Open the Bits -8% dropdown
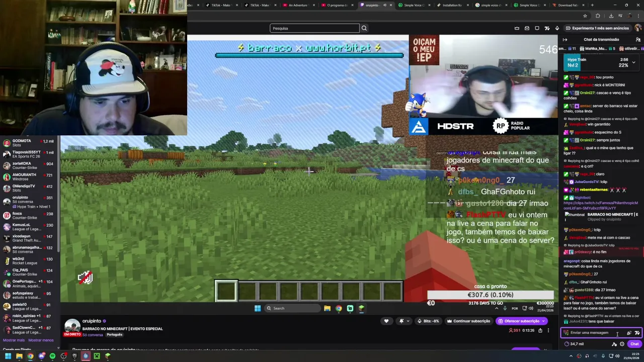644x362 pixels. (429, 321)
